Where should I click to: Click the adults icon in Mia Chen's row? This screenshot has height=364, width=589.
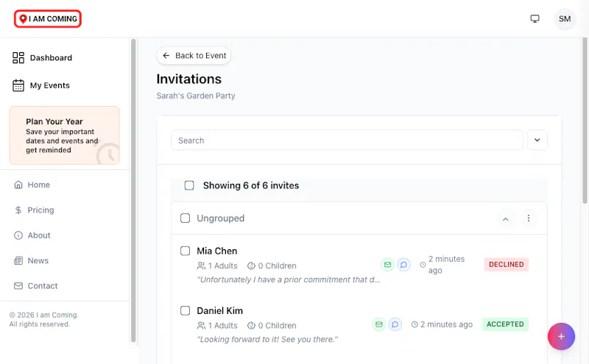[201, 265]
